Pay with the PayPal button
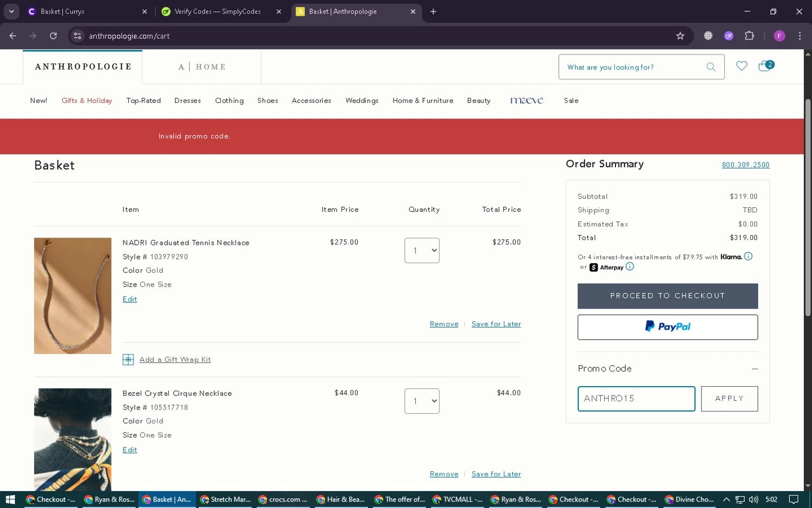This screenshot has width=812, height=508. click(x=667, y=327)
